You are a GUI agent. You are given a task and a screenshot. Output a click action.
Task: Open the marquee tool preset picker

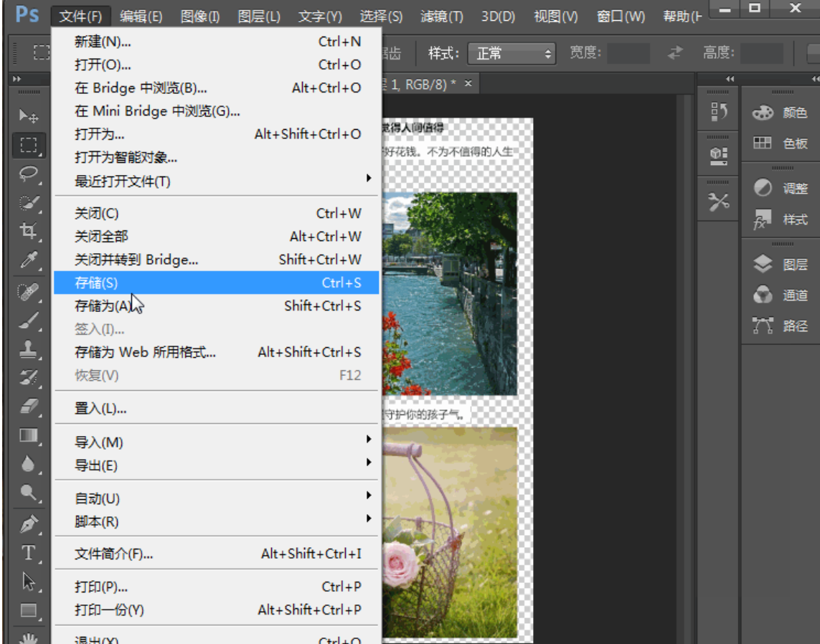pyautogui.click(x=42, y=53)
